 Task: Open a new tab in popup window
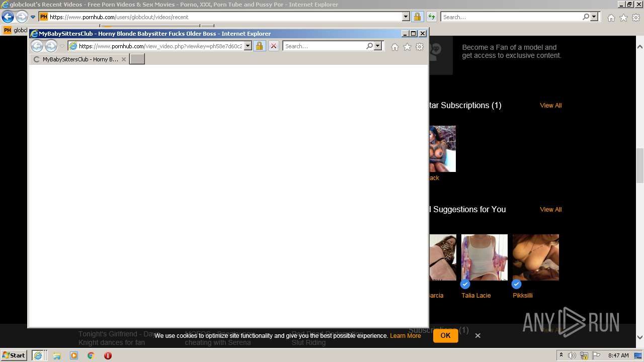click(x=137, y=59)
